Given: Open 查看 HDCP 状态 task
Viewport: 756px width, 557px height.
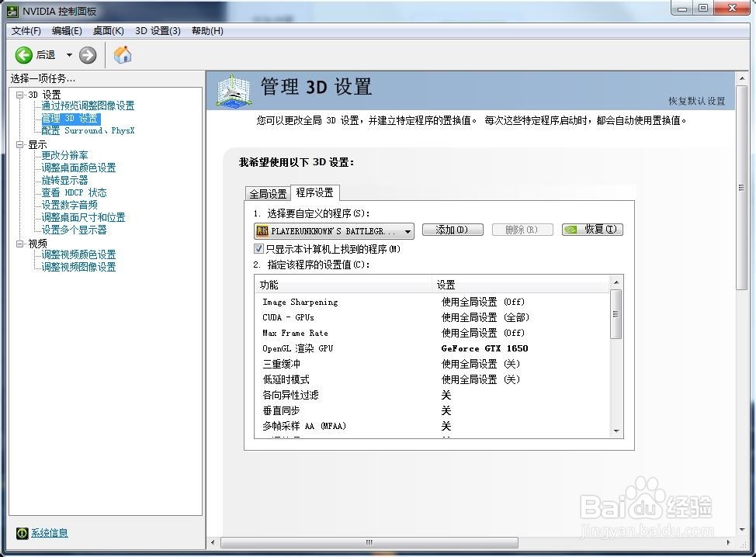Looking at the screenshot, I should [74, 192].
